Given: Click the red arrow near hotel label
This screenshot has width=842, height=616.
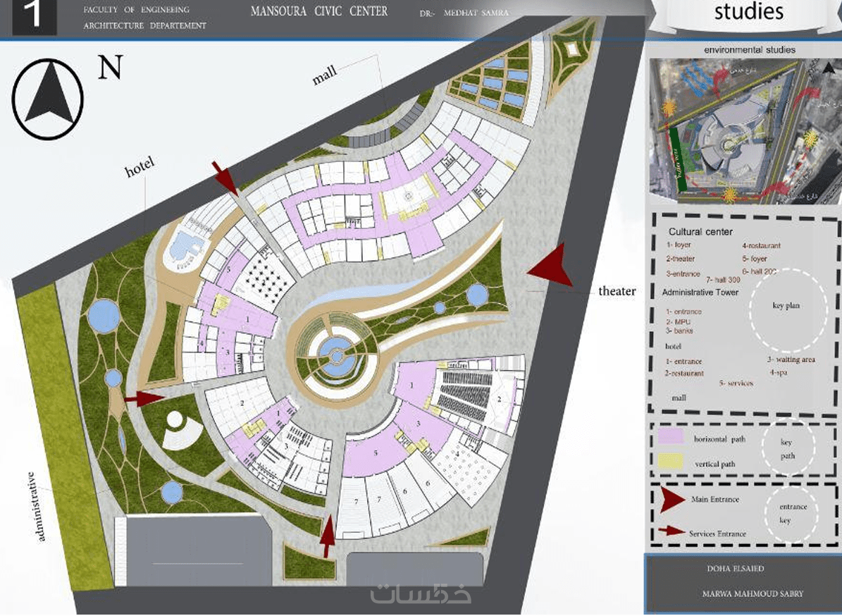Looking at the screenshot, I should pyautogui.click(x=225, y=177).
